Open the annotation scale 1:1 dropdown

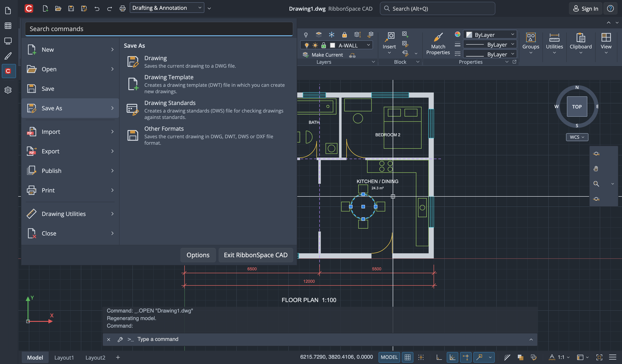pos(559,357)
